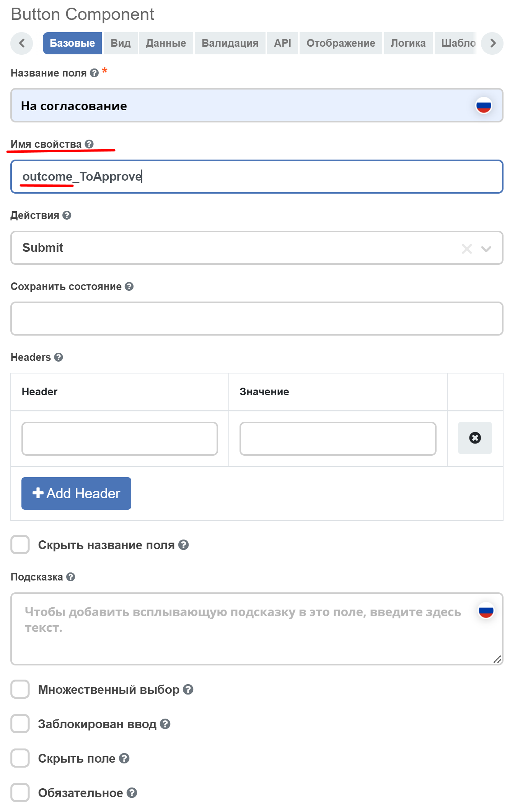Click Russian flag icon in Подсказка textarea

[486, 611]
